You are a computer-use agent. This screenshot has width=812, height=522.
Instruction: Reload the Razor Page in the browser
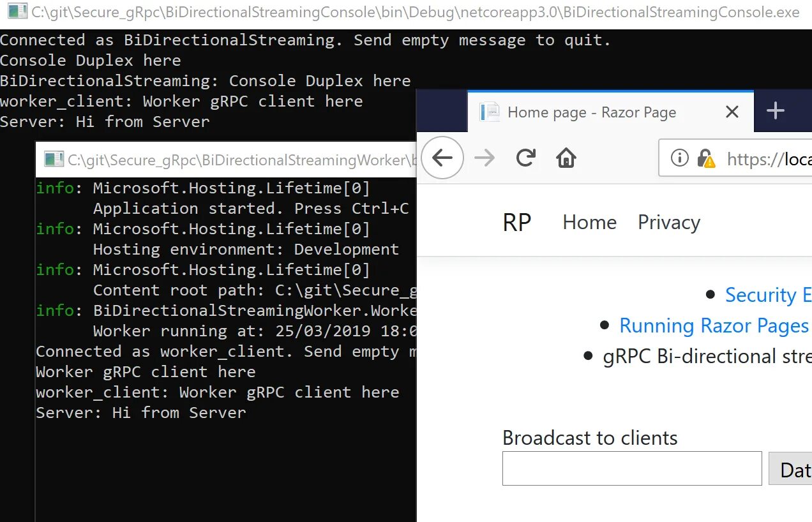pyautogui.click(x=526, y=158)
